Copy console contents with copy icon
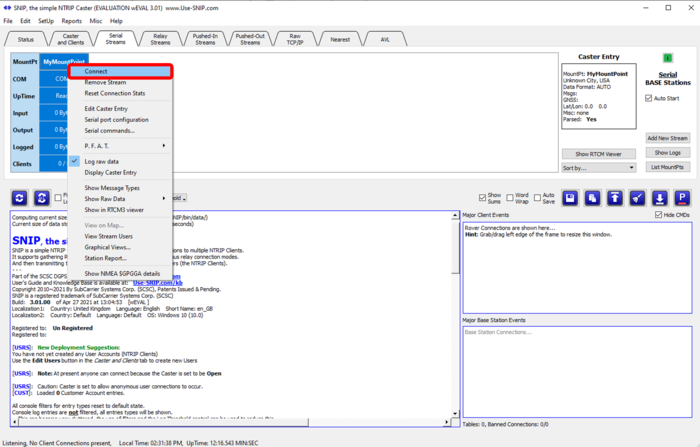 click(592, 198)
